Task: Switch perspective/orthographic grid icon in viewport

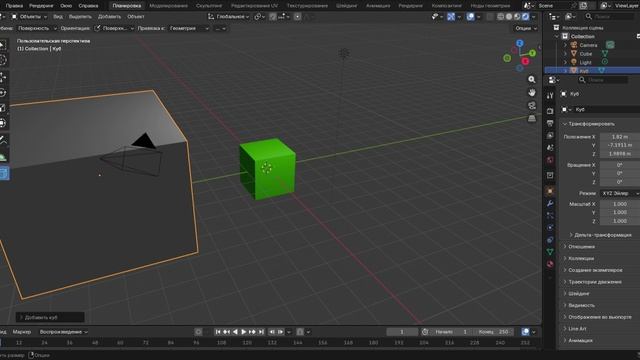Action: [531, 119]
